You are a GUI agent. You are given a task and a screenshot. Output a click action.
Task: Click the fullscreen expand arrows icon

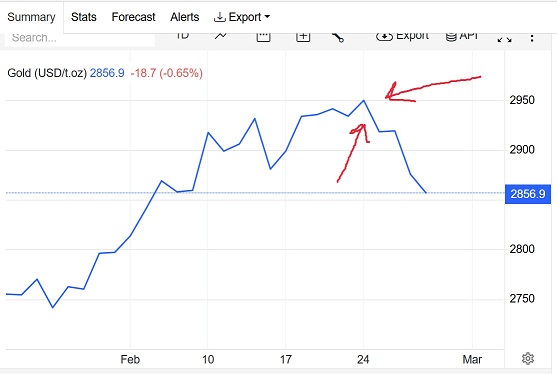[504, 39]
